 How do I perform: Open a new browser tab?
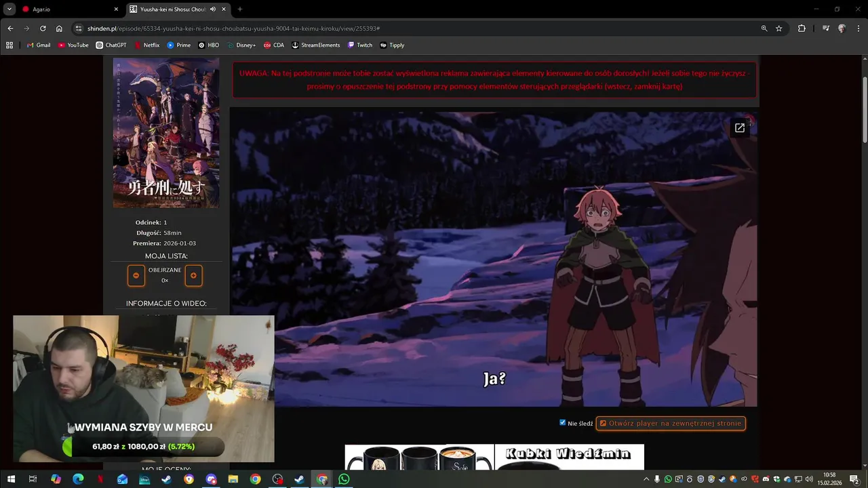tap(239, 9)
